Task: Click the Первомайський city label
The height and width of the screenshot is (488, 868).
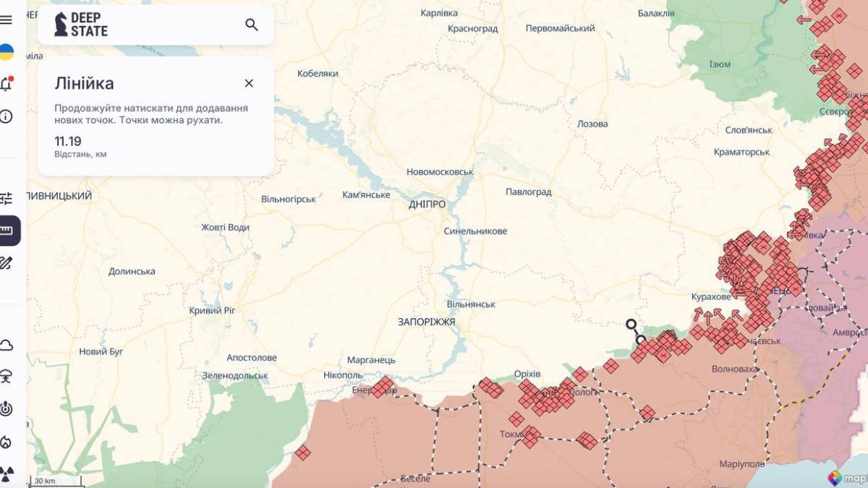Action: (561, 28)
